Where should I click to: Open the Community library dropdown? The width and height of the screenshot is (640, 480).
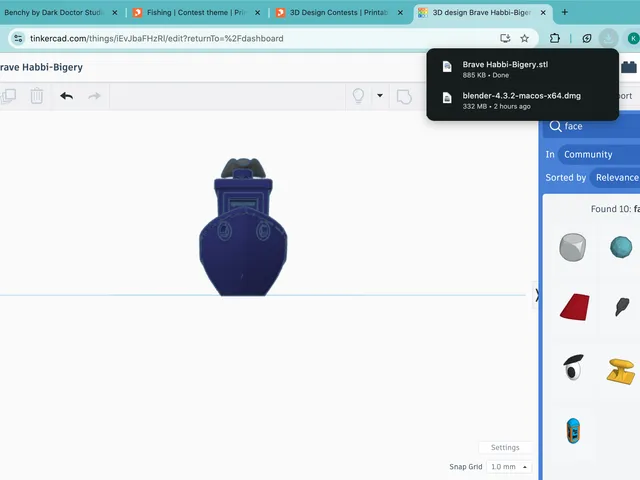tap(598, 154)
